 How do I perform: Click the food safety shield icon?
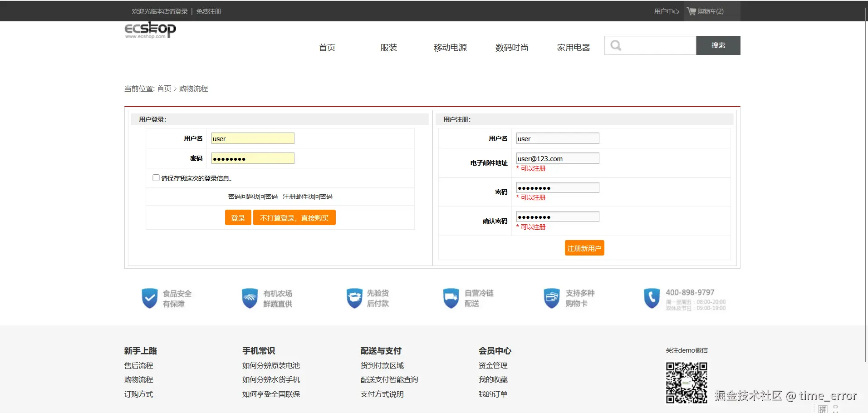[150, 298]
